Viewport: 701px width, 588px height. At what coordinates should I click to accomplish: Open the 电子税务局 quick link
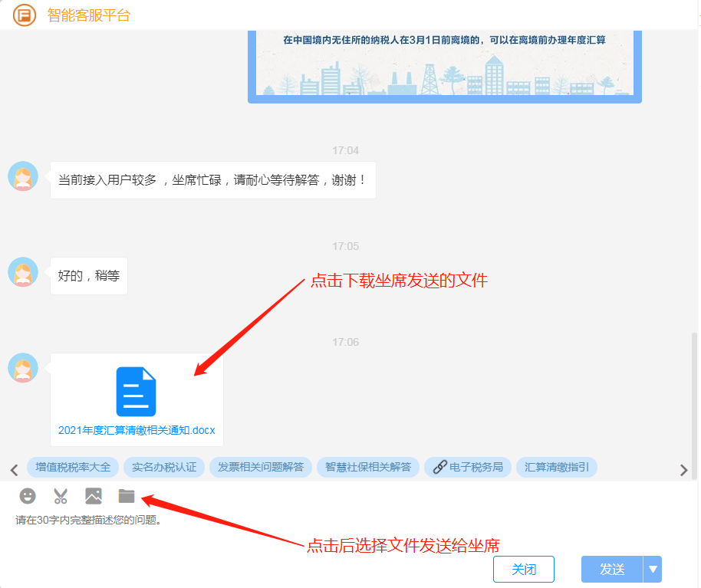pyautogui.click(x=468, y=468)
